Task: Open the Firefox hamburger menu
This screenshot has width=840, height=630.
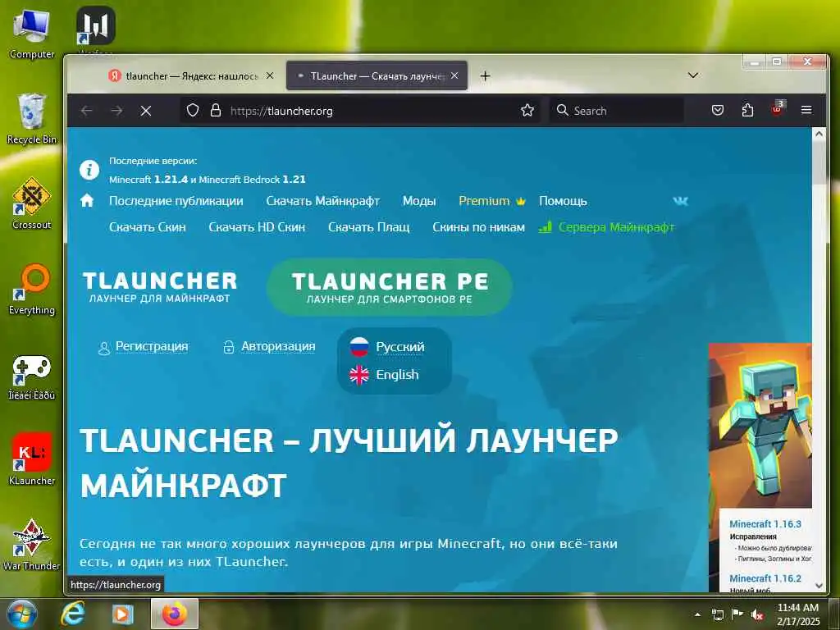Action: click(806, 111)
